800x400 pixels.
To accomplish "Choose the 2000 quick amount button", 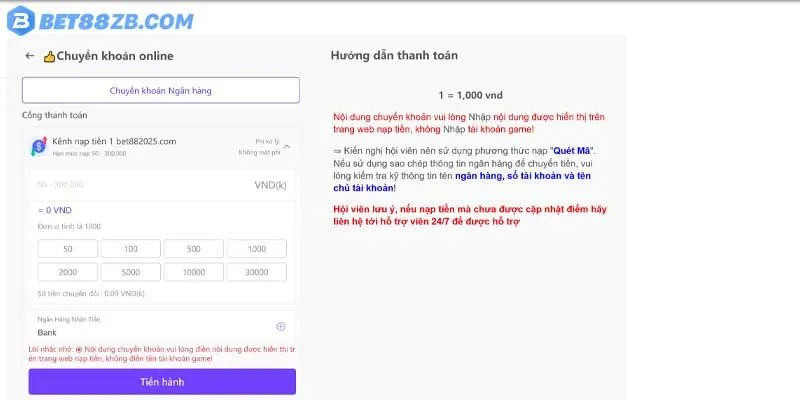I will [x=68, y=272].
